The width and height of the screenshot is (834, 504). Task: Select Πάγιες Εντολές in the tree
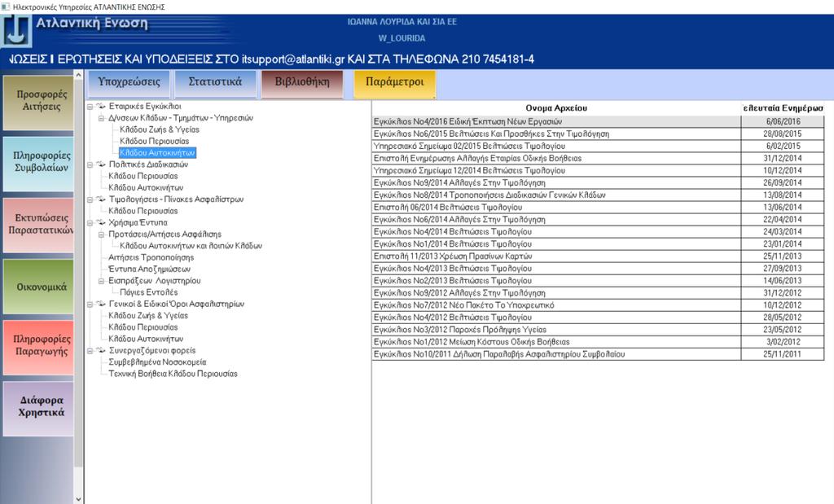click(x=149, y=293)
